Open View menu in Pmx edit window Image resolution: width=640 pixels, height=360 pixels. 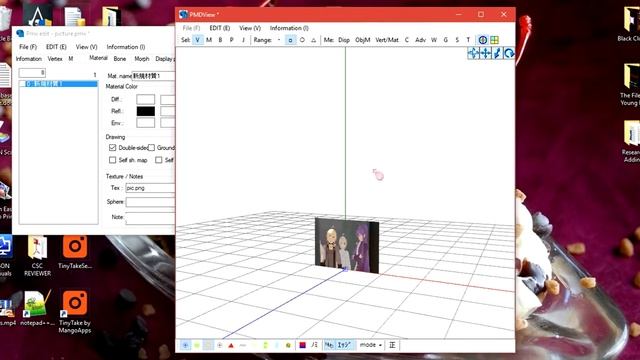pyautogui.click(x=87, y=47)
